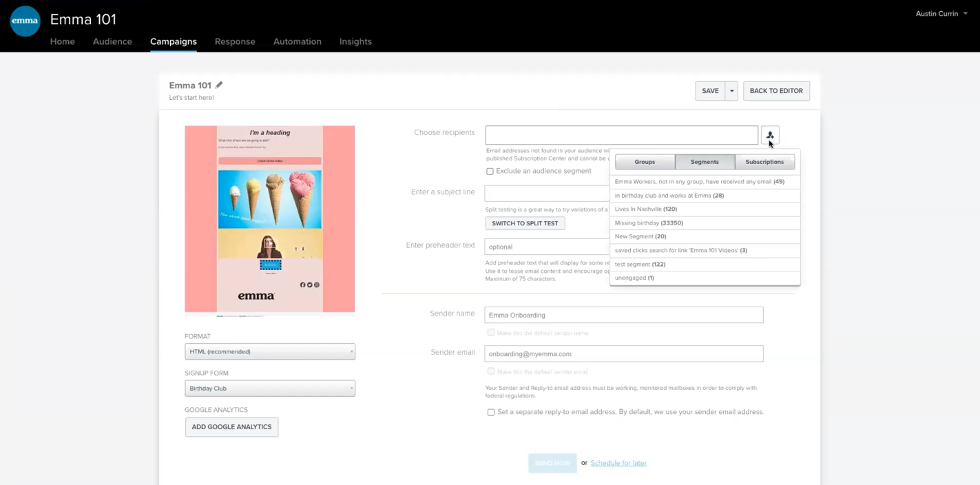Open the Home menu
Image resolution: width=980 pixels, height=485 pixels.
tap(63, 41)
